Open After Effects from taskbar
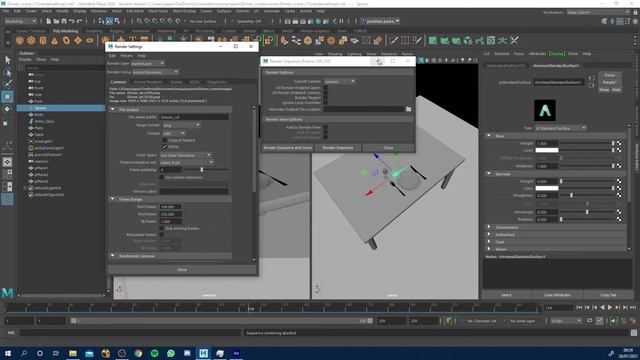The width and height of the screenshot is (640, 360). click(x=236, y=353)
